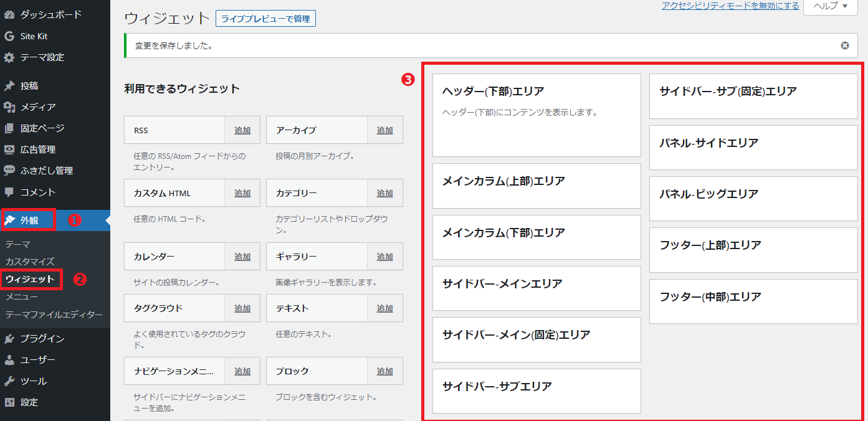Viewport: 868px width, 421px height.
Task: Open the ヘルプ dropdown tab
Action: click(831, 6)
